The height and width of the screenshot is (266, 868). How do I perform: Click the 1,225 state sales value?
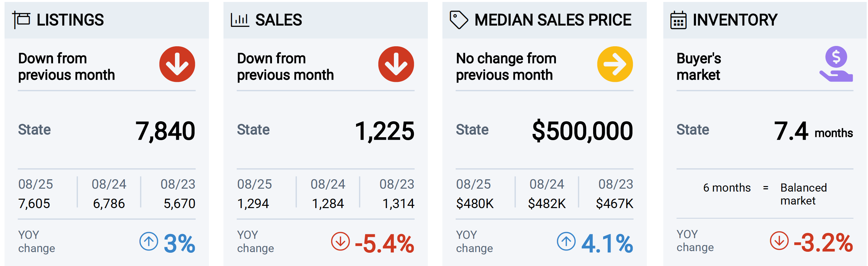pyautogui.click(x=385, y=131)
